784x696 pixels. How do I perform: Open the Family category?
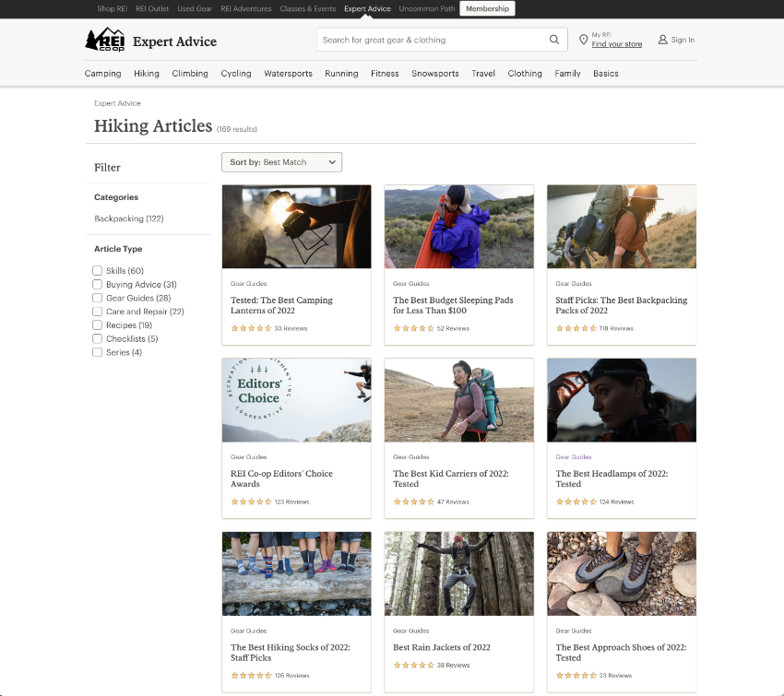(x=567, y=74)
